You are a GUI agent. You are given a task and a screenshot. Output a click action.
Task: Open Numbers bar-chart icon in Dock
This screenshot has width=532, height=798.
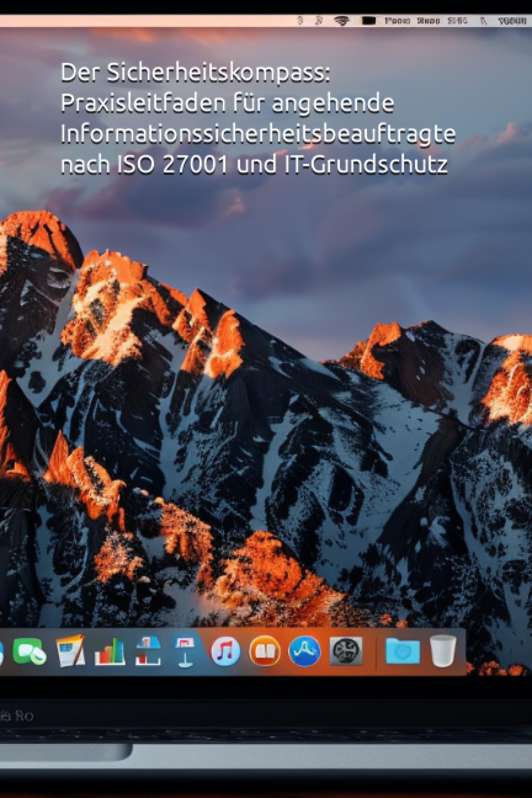(x=110, y=651)
